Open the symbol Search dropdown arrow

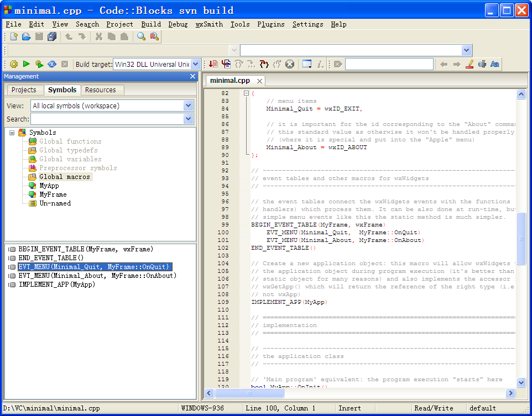coord(189,119)
